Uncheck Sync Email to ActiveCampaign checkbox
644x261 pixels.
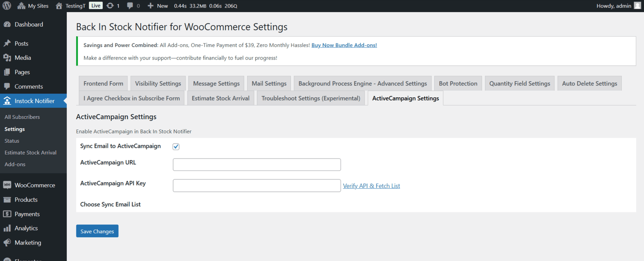coord(176,146)
